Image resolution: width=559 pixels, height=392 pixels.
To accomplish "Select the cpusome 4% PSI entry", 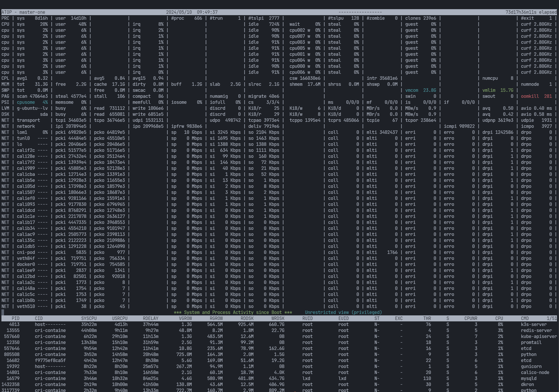I will [x=32, y=102].
